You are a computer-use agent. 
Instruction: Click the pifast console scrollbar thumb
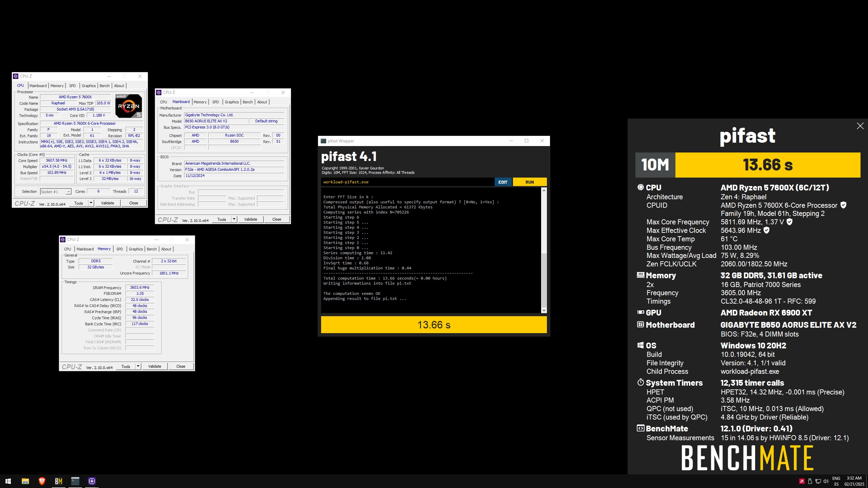(x=544, y=280)
